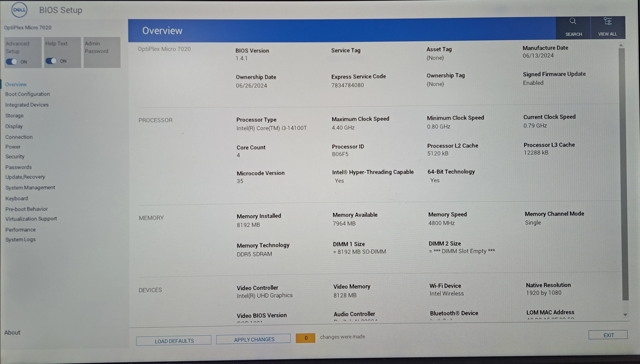This screenshot has height=364, width=640.
Task: Click Manufacture Date 06/13/2024
Action: point(538,55)
